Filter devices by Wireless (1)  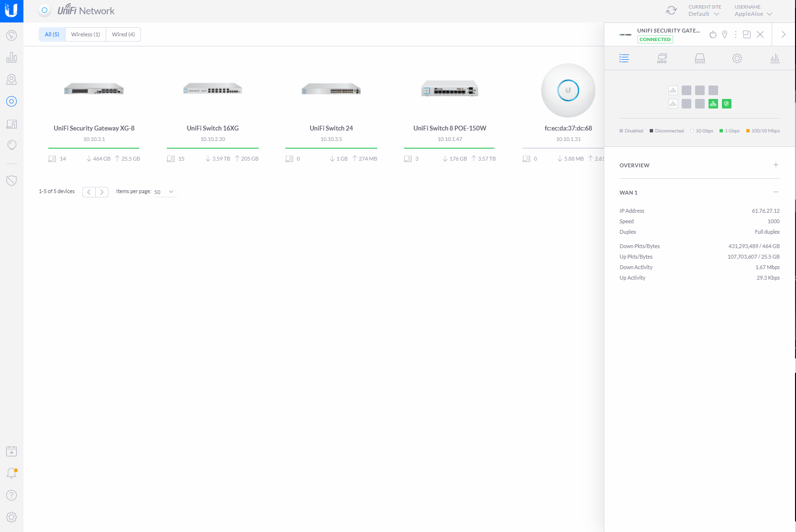pos(86,34)
